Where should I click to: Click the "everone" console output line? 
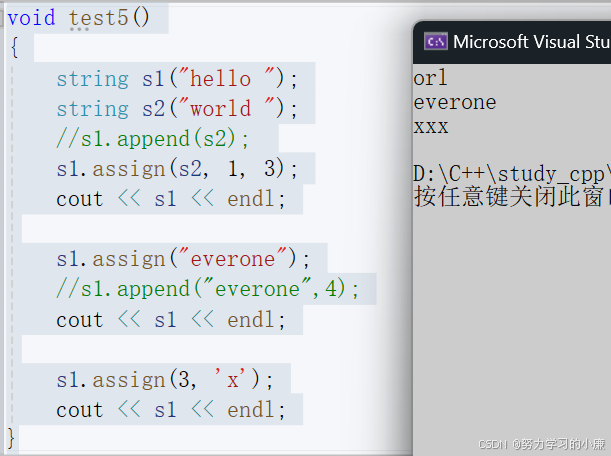tap(454, 102)
